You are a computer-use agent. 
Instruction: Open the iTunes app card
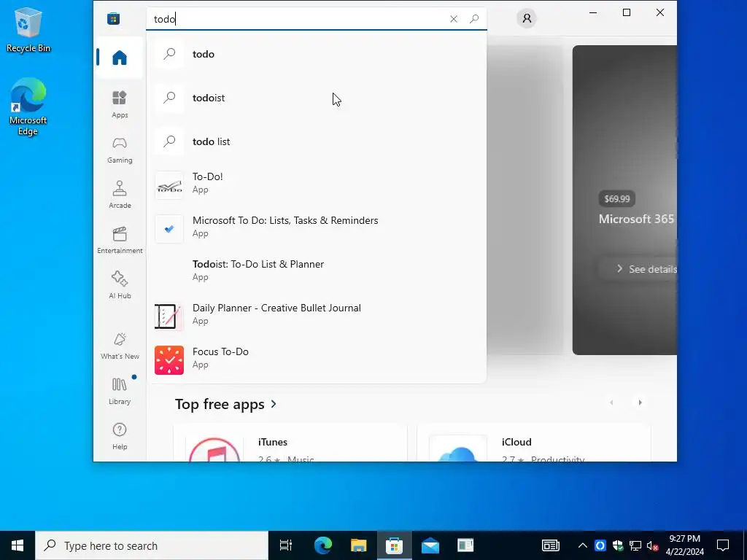coord(290,444)
